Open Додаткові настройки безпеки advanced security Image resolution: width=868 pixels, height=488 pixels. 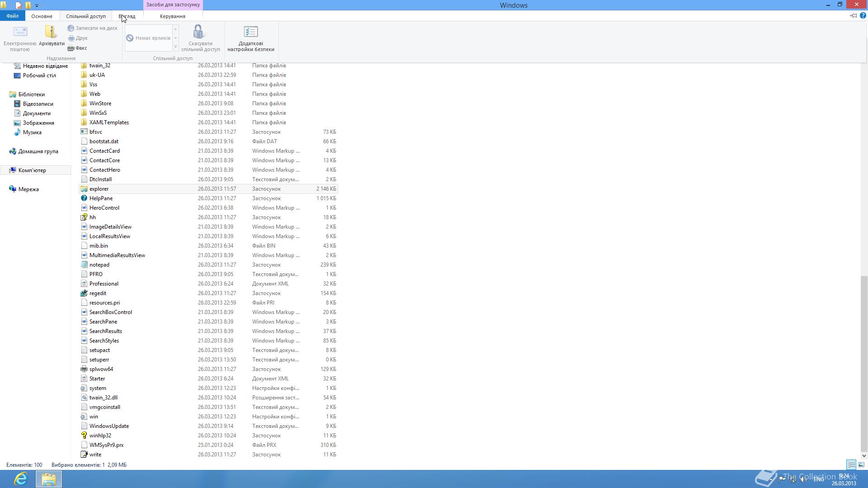coord(251,38)
